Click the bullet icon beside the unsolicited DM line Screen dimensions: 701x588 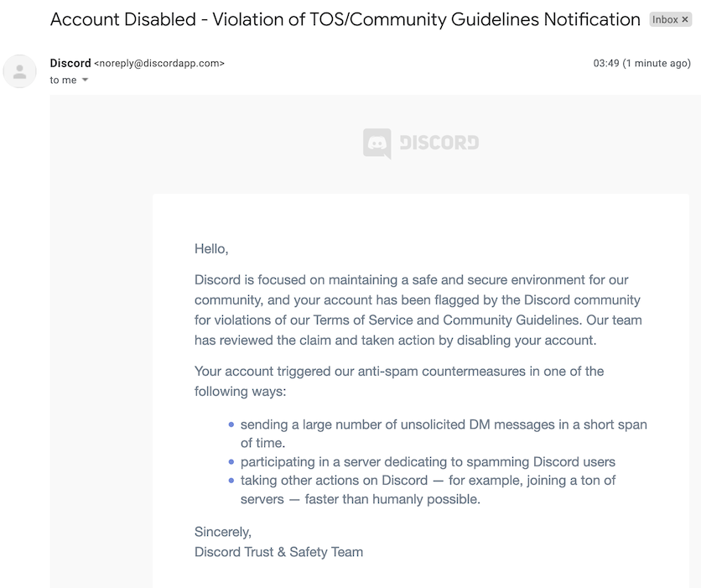coord(231,424)
